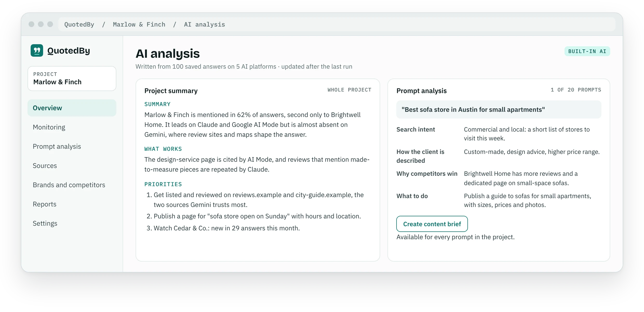The height and width of the screenshot is (312, 644).
Task: Click the "What to do" row label
Action: pos(412,196)
